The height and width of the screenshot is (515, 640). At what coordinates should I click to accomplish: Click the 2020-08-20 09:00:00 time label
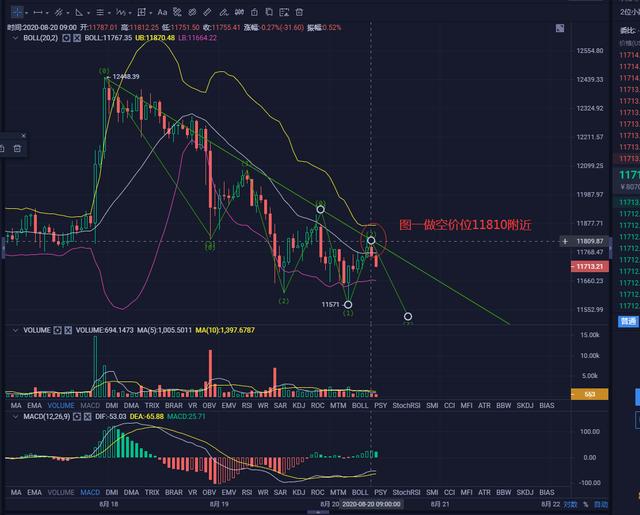coord(371,504)
